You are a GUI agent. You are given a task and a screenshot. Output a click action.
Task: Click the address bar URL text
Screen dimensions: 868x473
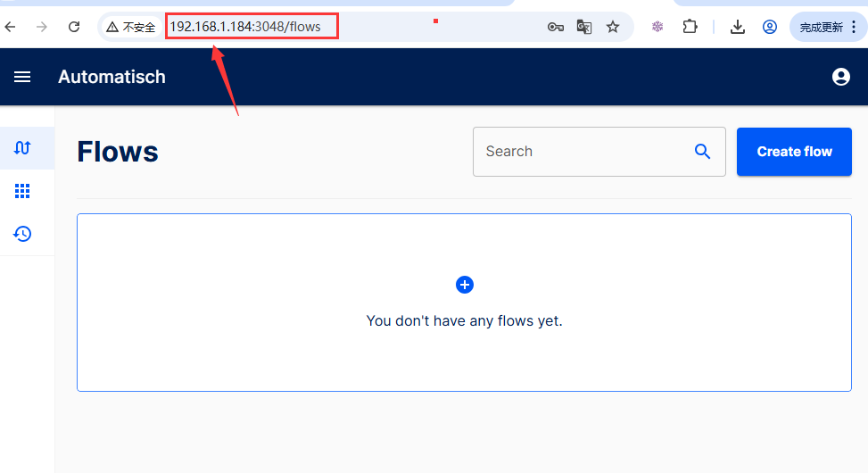point(244,27)
